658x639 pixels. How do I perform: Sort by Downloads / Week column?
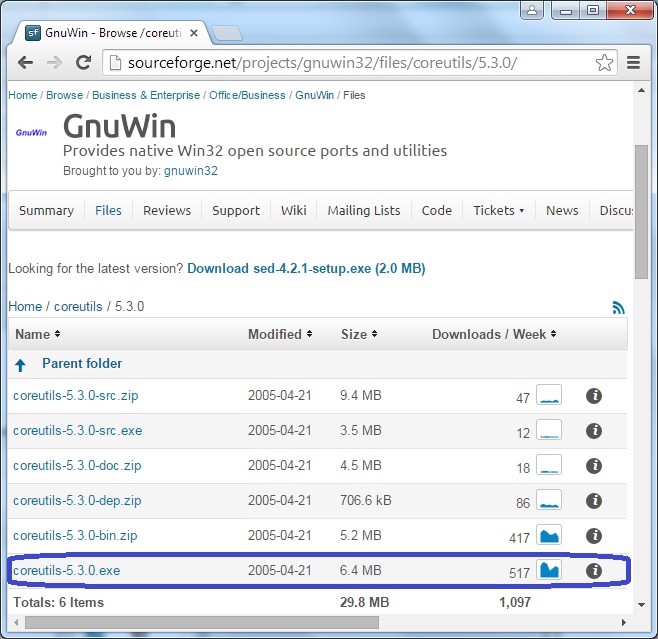494,334
